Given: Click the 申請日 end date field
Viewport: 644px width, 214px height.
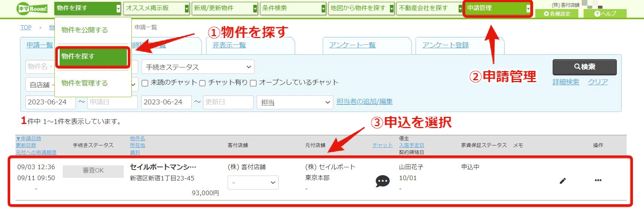Looking at the screenshot, I should (x=112, y=102).
